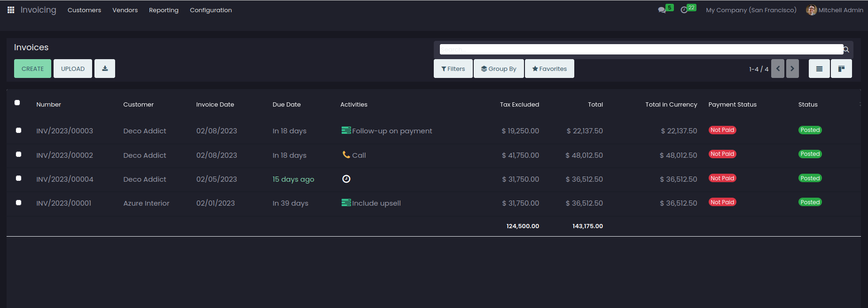Select the checkbox for INV/2023/00001
Viewport: 868px width, 308px height.
19,203
